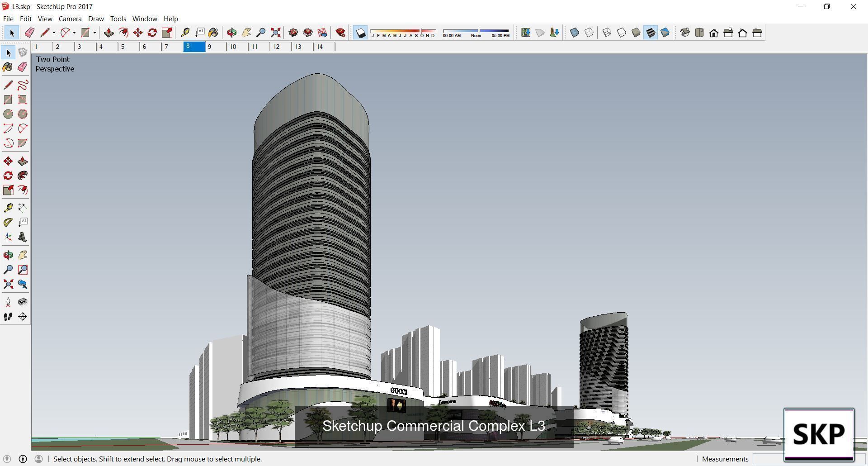Click the model info circle icon in status bar
Screen dimensions: 868x466
coord(23,459)
